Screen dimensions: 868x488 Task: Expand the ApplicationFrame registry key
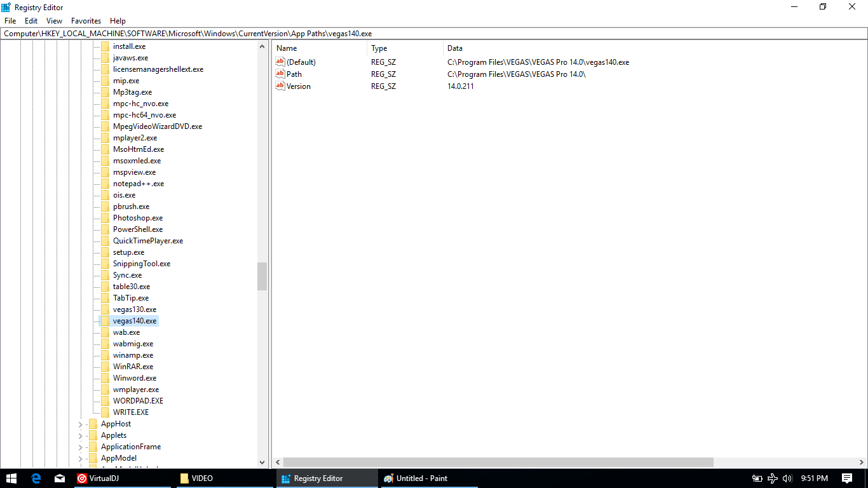pyautogui.click(x=81, y=447)
